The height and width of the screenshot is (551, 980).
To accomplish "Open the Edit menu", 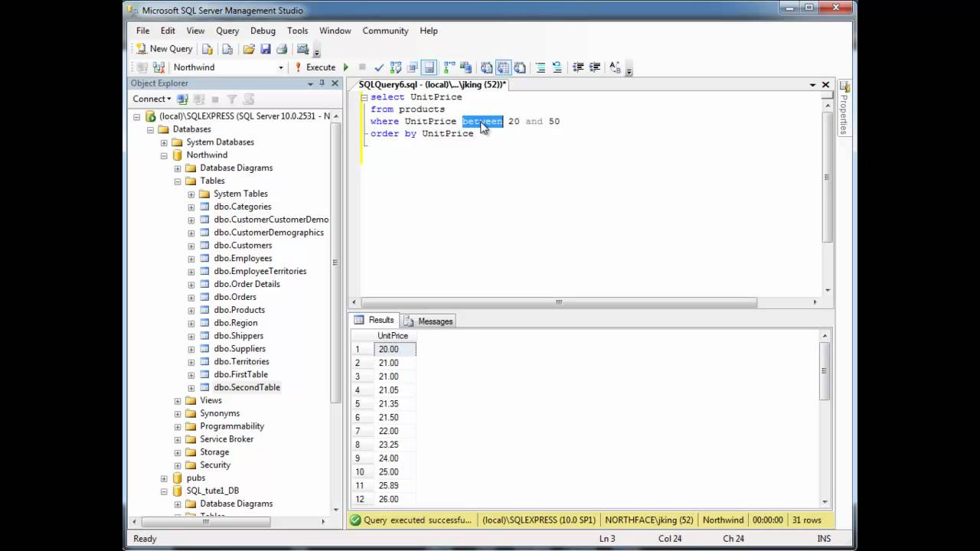I will coord(168,31).
